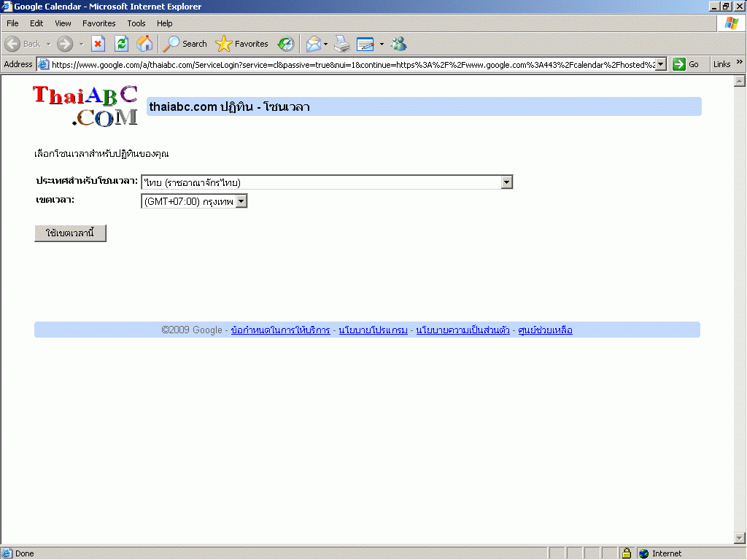Click the Stop loading icon

(98, 44)
